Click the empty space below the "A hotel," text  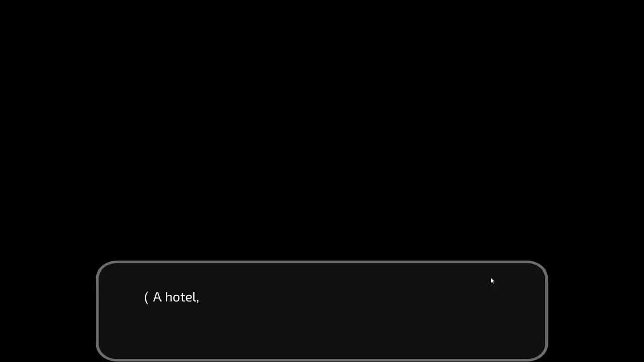pyautogui.click(x=174, y=332)
